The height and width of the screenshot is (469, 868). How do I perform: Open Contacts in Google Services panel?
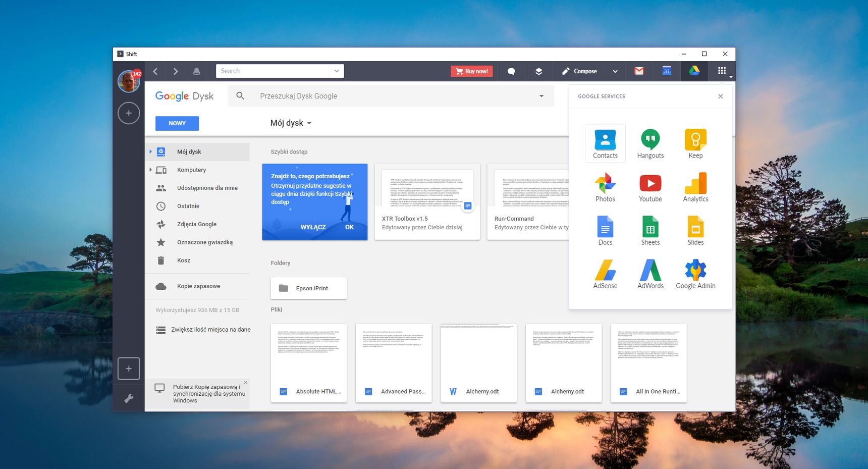(x=605, y=143)
